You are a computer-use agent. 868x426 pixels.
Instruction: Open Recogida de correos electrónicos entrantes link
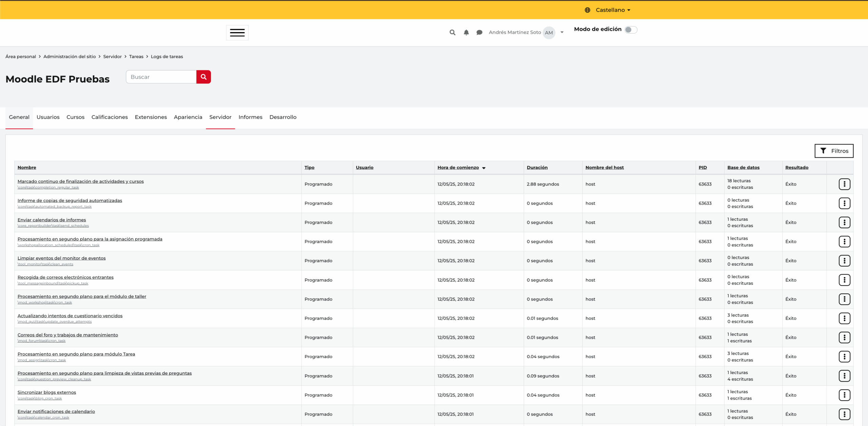pyautogui.click(x=65, y=277)
